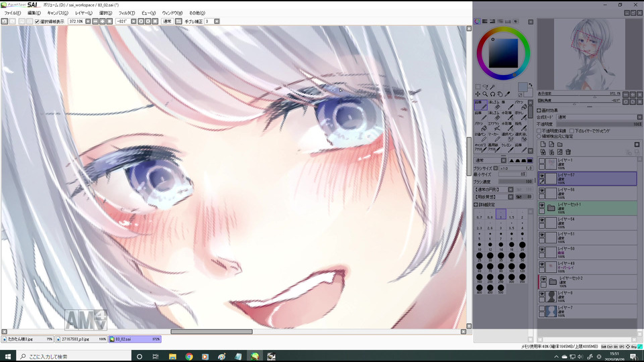Expand 画材効果 texture effect section
The width and height of the screenshot is (644, 362).
pyautogui.click(x=539, y=111)
